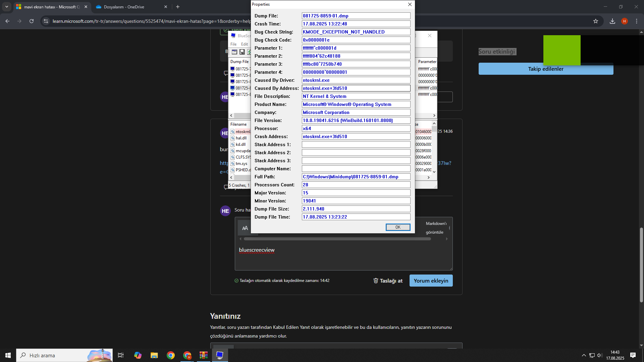The width and height of the screenshot is (644, 362).
Task: Click Taslağı at to discard draft
Action: (x=388, y=281)
